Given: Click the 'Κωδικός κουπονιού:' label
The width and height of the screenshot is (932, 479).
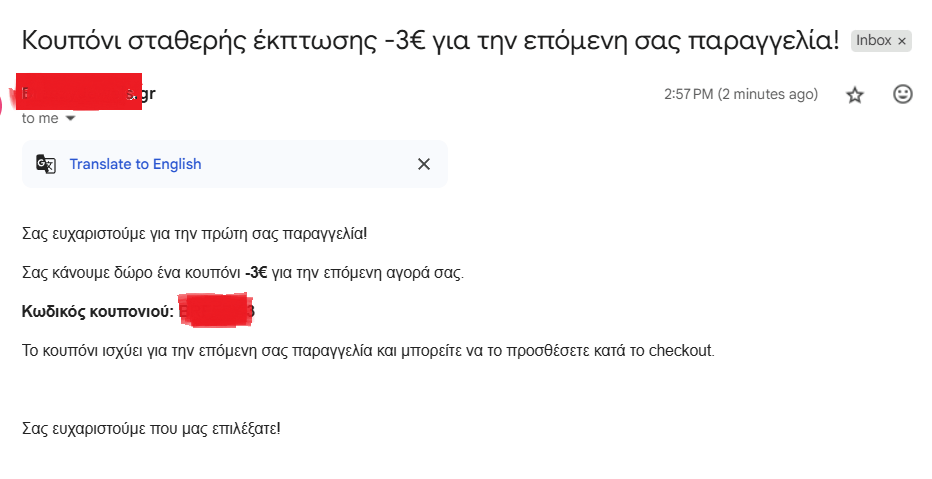Looking at the screenshot, I should [98, 312].
